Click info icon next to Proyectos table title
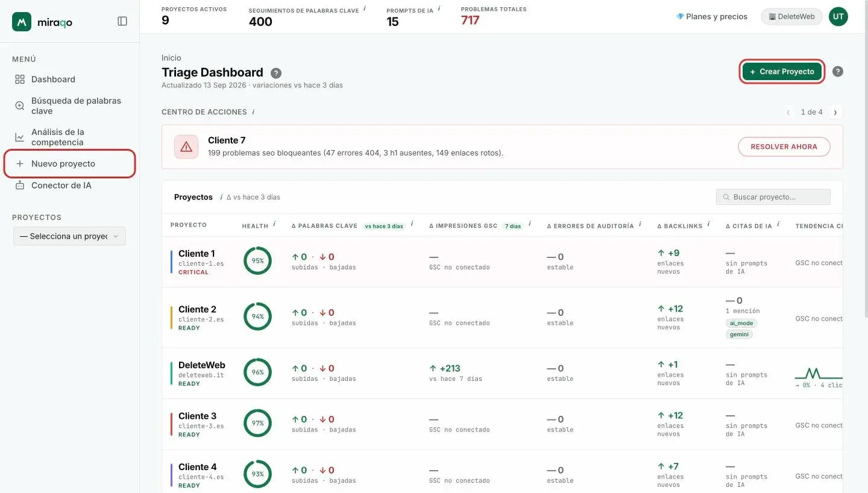This screenshot has width=868, height=493. point(221,197)
